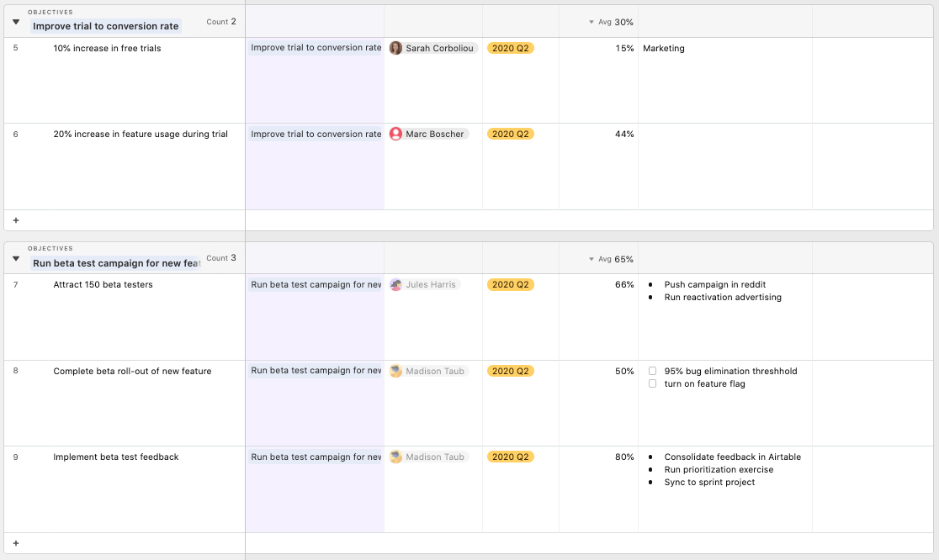The width and height of the screenshot is (939, 560).
Task: Open the Avg 65% summary dropdown
Action: pos(611,259)
